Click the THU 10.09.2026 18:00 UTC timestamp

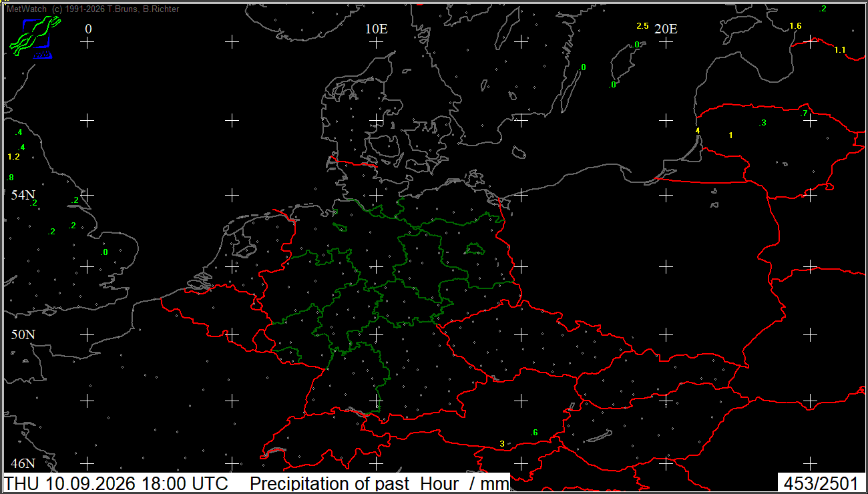[x=117, y=483]
